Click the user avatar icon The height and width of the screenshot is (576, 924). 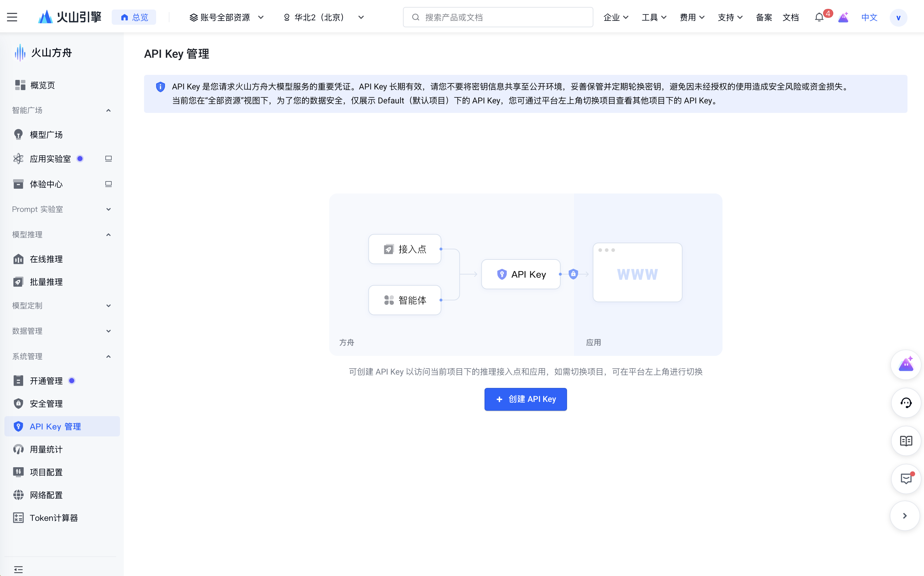898,17
